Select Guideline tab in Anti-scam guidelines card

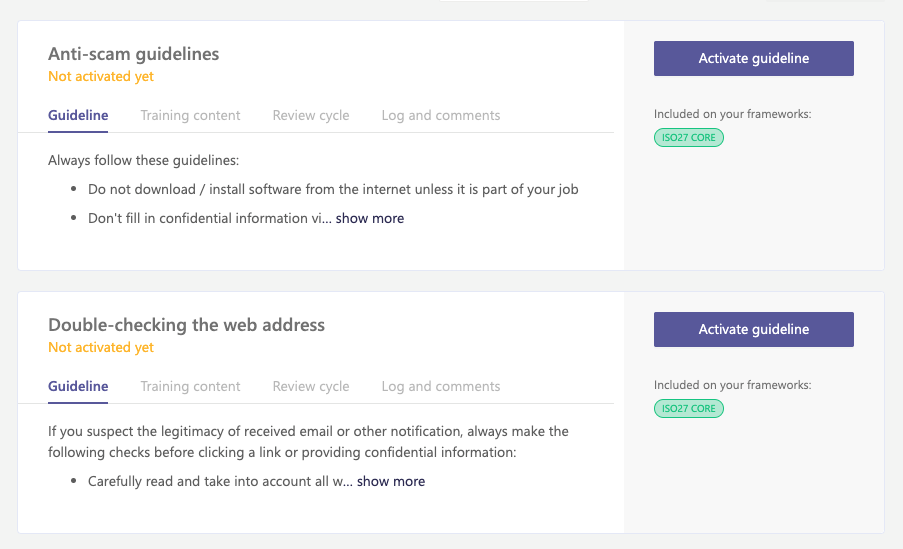78,115
